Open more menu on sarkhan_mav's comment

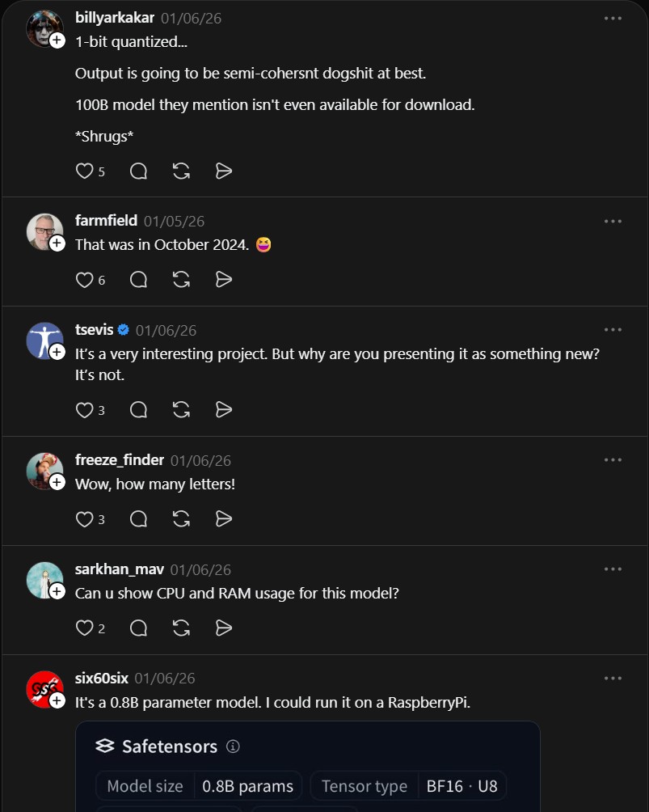tap(613, 569)
